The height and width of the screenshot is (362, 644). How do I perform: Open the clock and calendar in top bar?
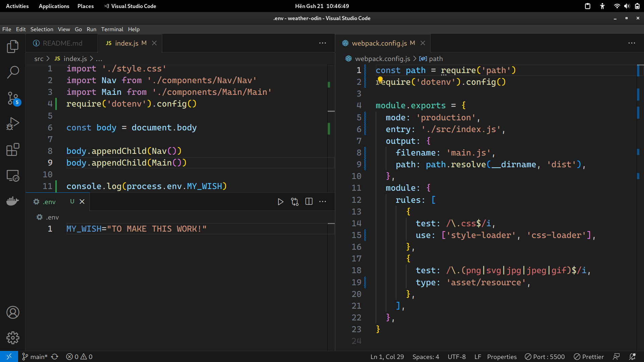pyautogui.click(x=322, y=6)
